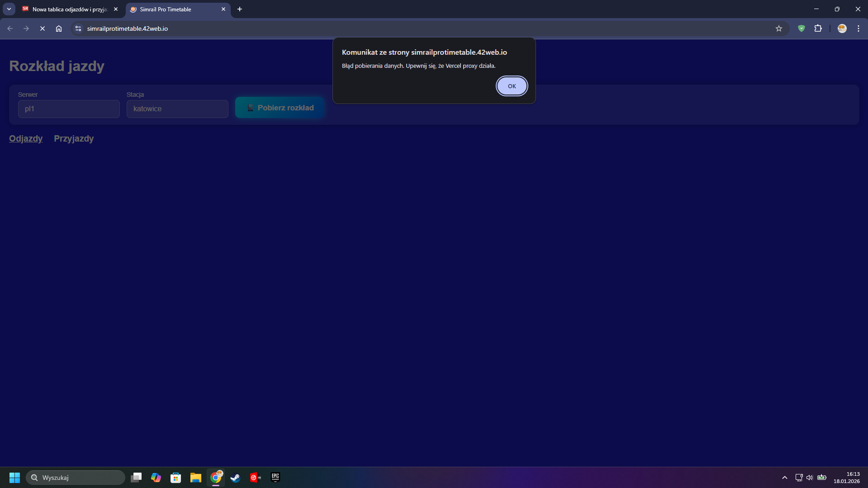The width and height of the screenshot is (868, 488).
Task: Open network settings in system tray
Action: coord(799,478)
